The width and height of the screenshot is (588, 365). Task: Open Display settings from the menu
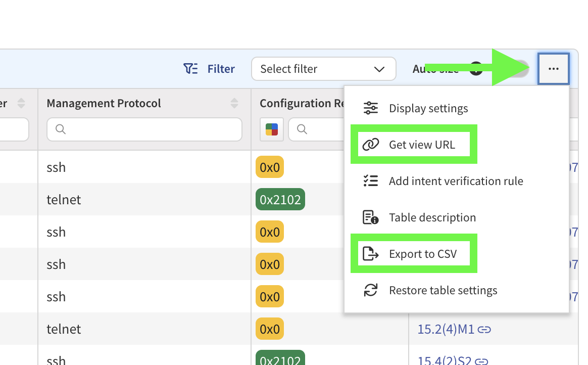tap(428, 108)
